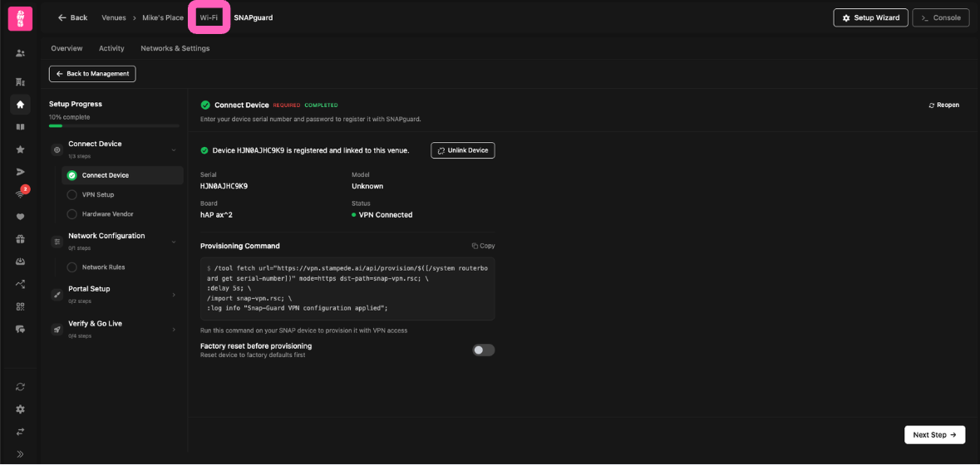Open the Wi-Fi icon with notification badge
The image size is (980, 465).
(x=20, y=193)
